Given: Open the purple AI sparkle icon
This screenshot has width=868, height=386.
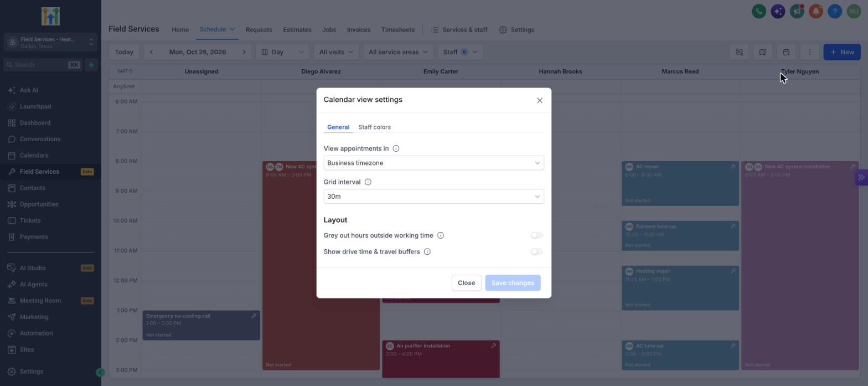Looking at the screenshot, I should point(778,11).
